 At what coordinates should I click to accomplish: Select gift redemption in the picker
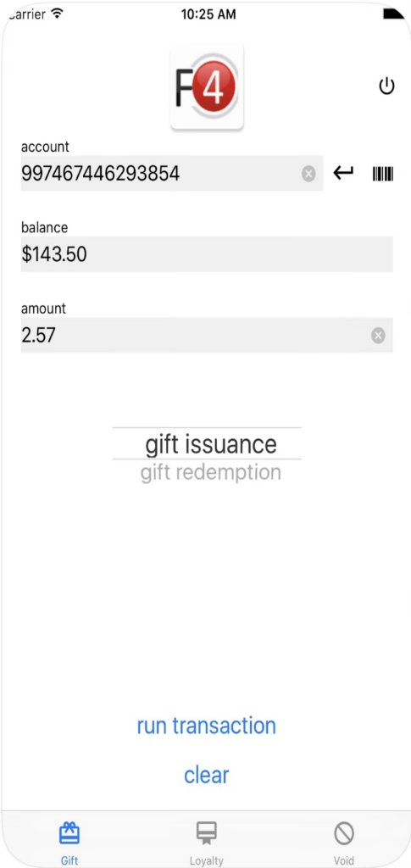click(x=211, y=473)
